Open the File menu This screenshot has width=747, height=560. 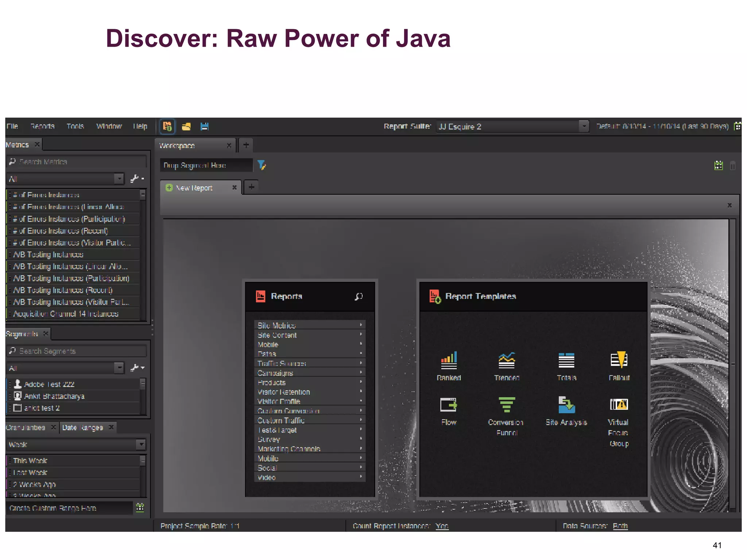(12, 126)
